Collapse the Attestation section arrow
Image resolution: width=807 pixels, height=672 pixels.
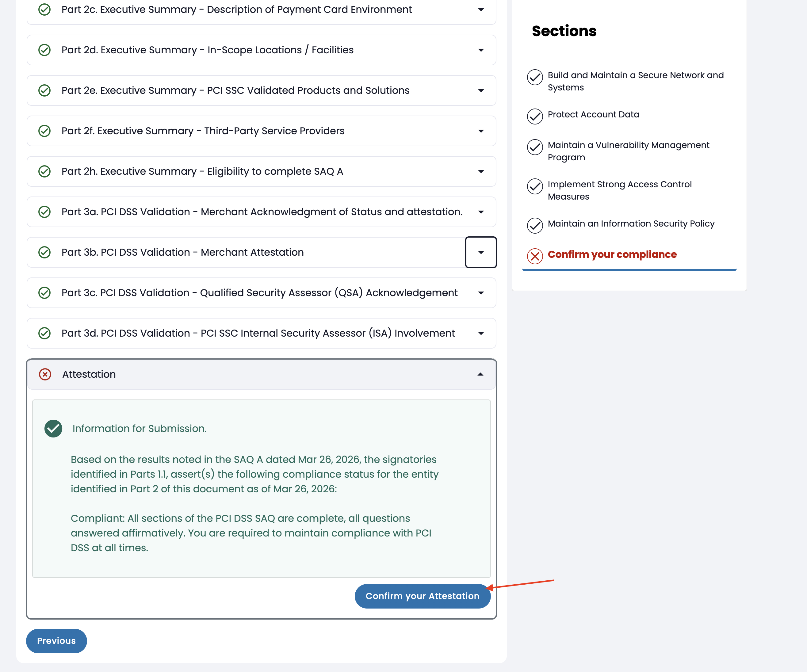point(480,374)
